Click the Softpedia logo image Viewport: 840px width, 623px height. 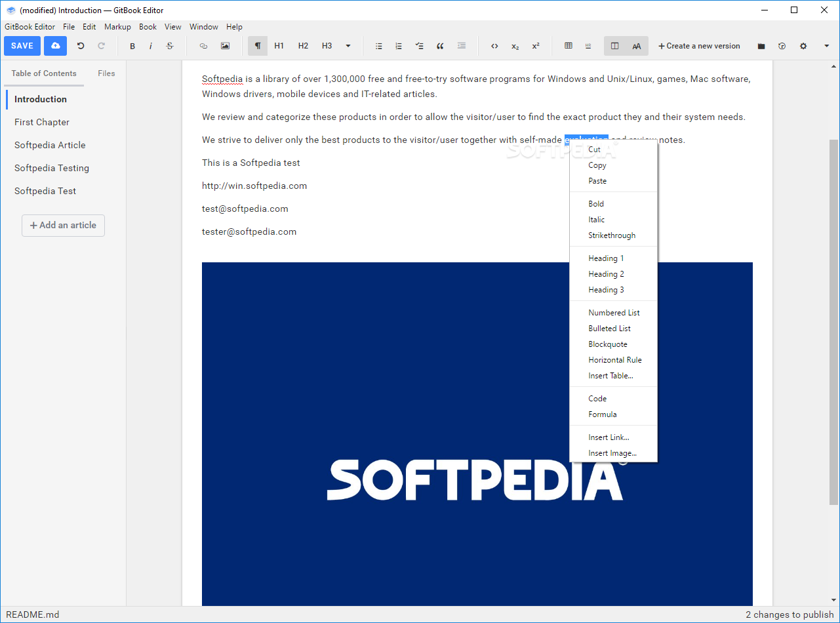(477, 433)
